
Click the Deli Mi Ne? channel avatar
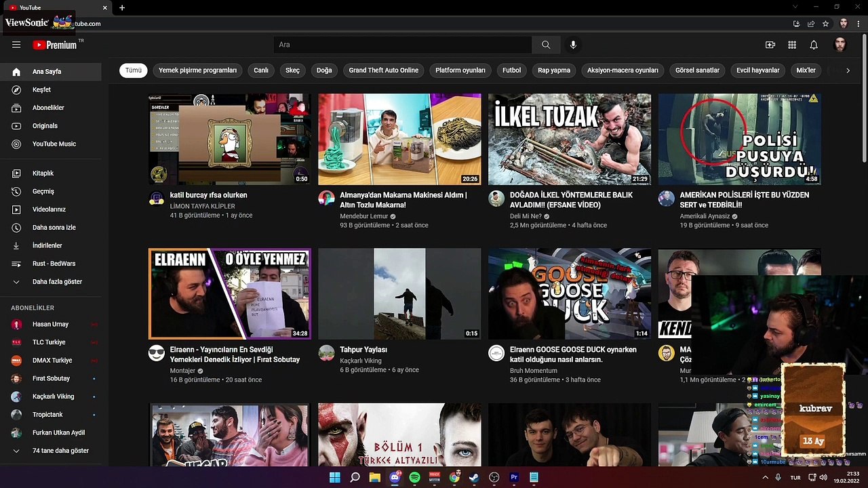click(x=497, y=198)
